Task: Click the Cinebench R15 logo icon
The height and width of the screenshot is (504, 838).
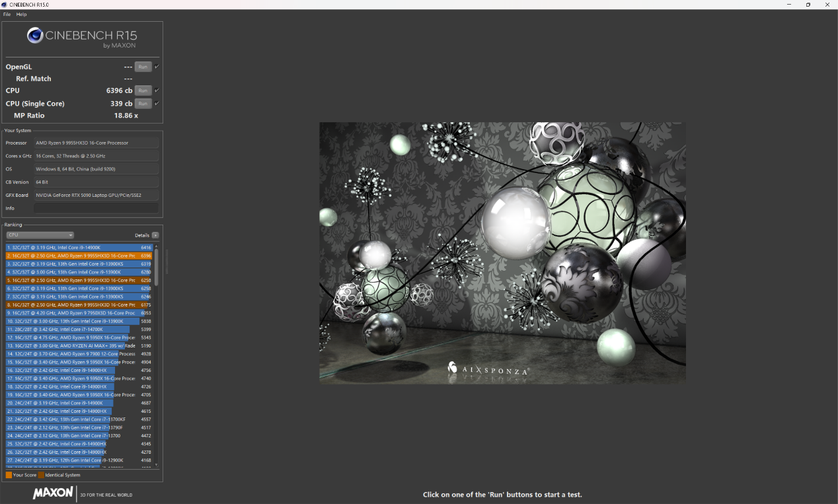Action: (35, 36)
